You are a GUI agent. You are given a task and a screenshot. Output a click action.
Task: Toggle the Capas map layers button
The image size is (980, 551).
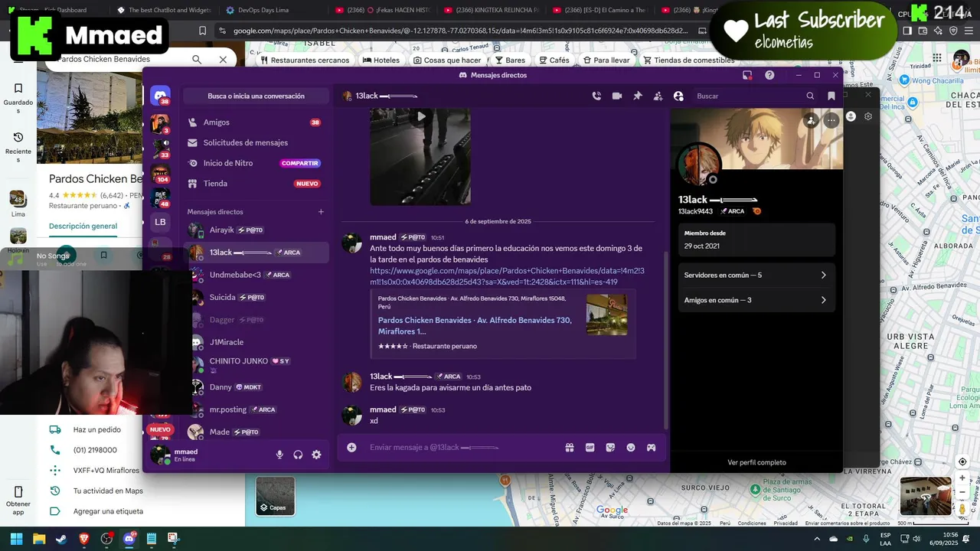pyautogui.click(x=275, y=496)
